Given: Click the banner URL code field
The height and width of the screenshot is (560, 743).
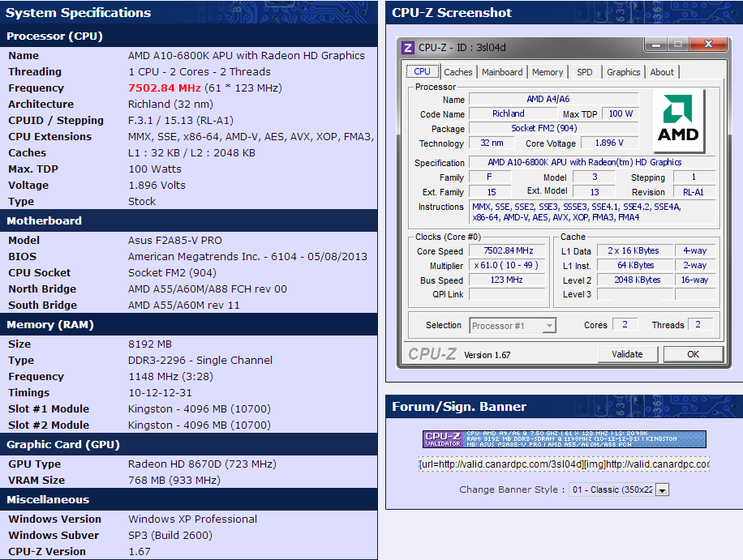Looking at the screenshot, I should click(x=564, y=464).
